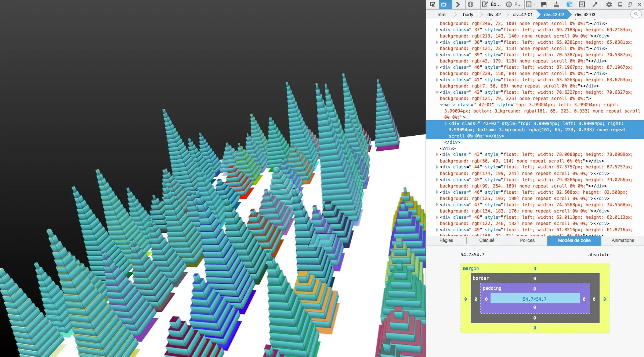Change toolbox docking to bottom
This screenshot has height=357, width=644.
pos(620,4)
